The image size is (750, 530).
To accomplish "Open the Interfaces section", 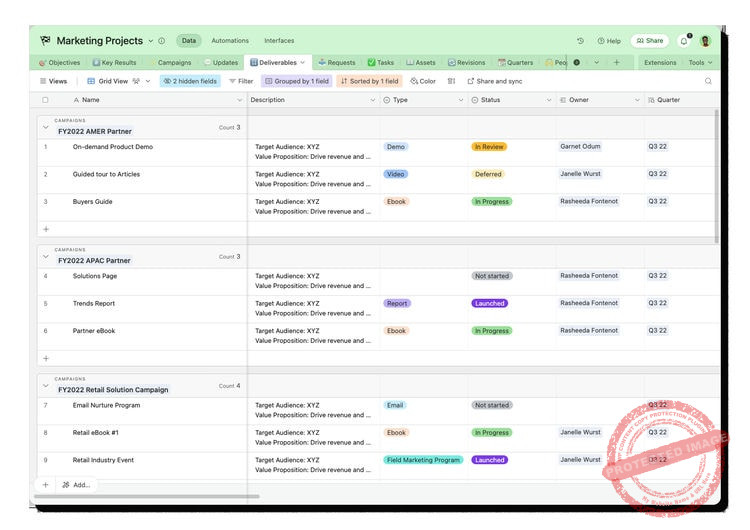I will (279, 41).
